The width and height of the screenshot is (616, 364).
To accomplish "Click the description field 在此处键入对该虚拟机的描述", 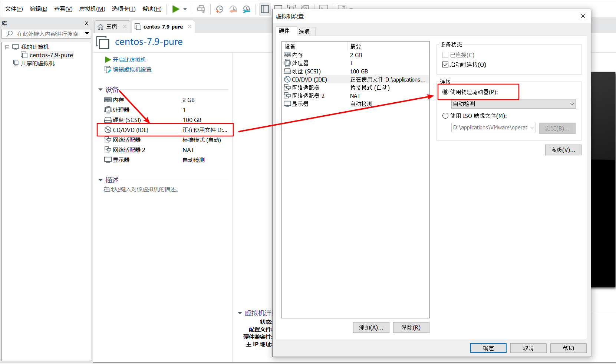I will pyautogui.click(x=142, y=189).
